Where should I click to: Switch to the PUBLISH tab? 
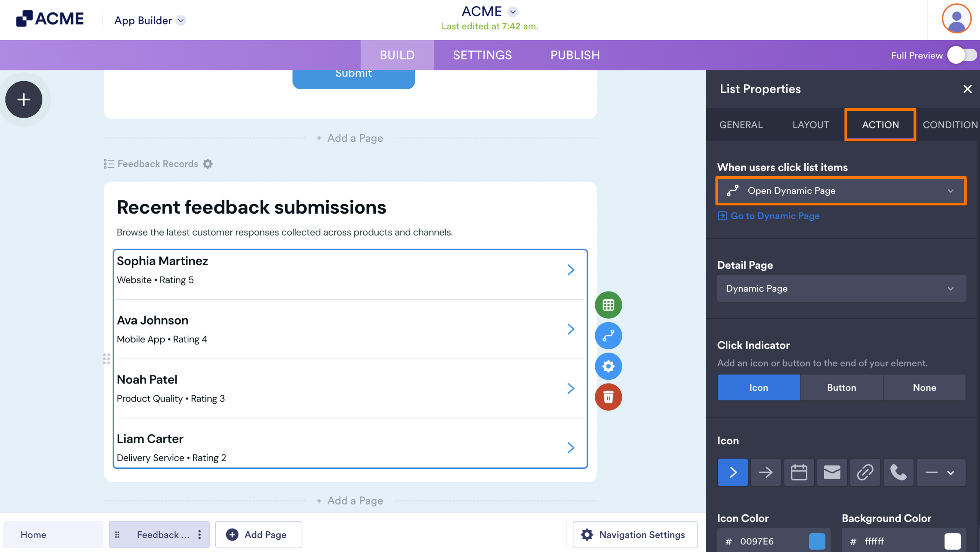click(x=575, y=55)
